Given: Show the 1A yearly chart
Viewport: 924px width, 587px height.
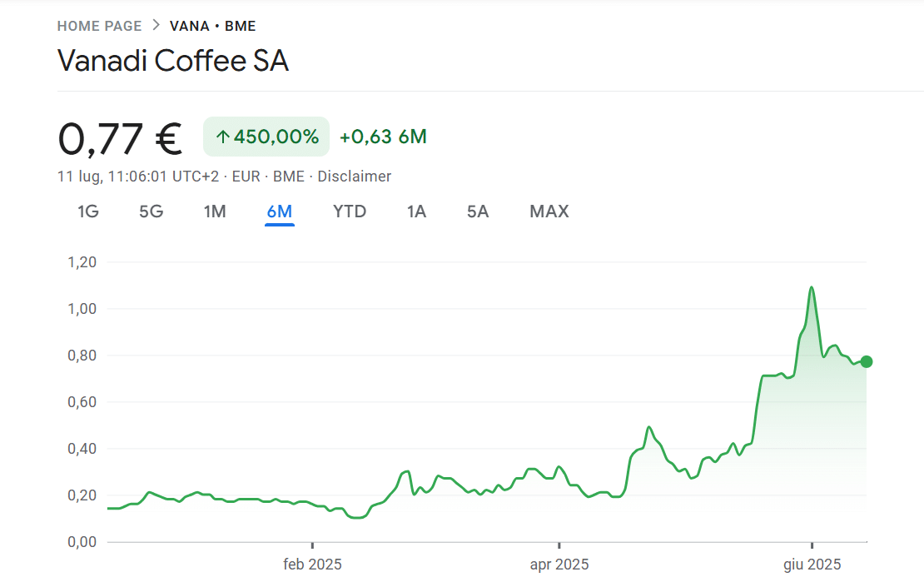Looking at the screenshot, I should (x=416, y=211).
